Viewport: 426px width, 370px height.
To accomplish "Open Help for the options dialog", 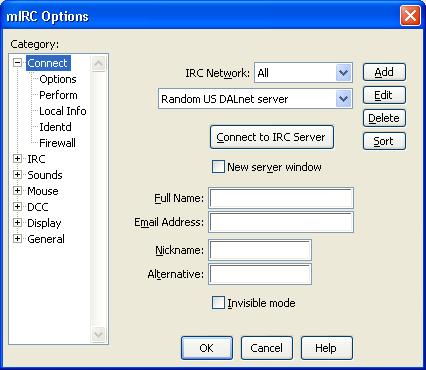I will pyautogui.click(x=327, y=348).
